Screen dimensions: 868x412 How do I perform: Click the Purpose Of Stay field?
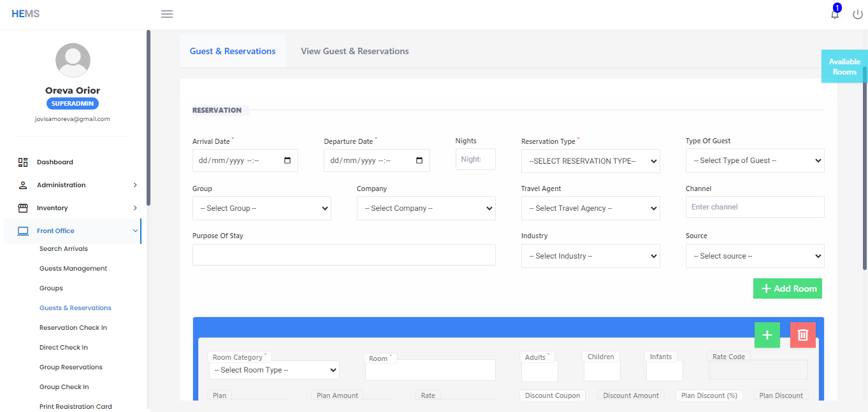tap(344, 255)
